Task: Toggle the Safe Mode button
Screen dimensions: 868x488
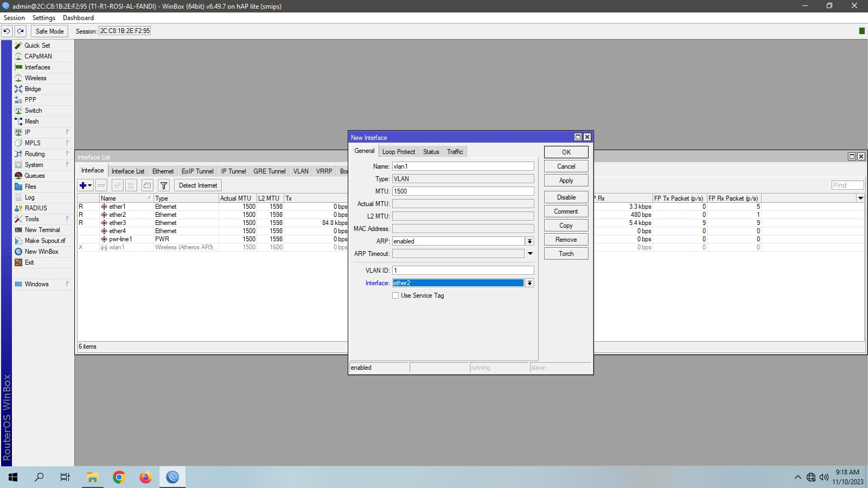Action: tap(49, 31)
